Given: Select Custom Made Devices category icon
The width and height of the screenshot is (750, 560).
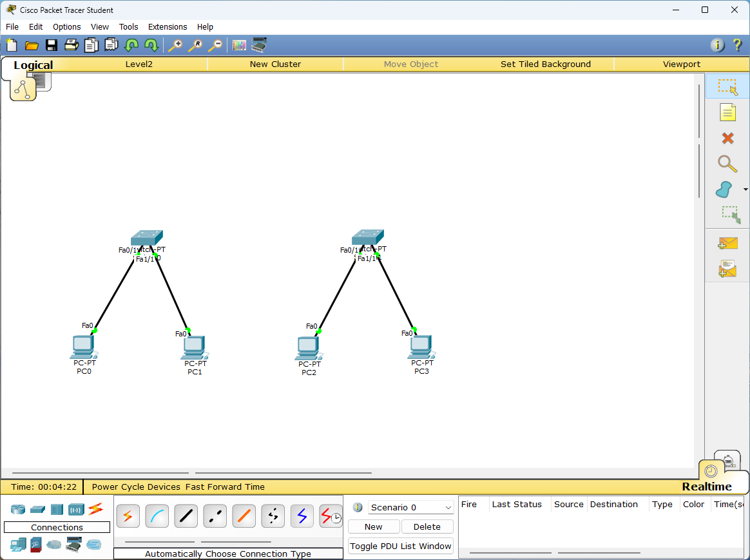Looking at the screenshot, I should tap(73, 545).
